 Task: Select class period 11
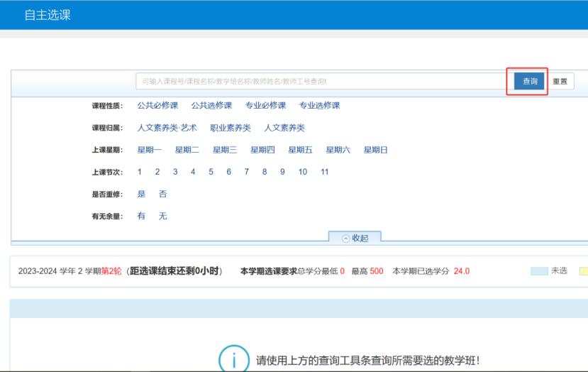pos(324,172)
